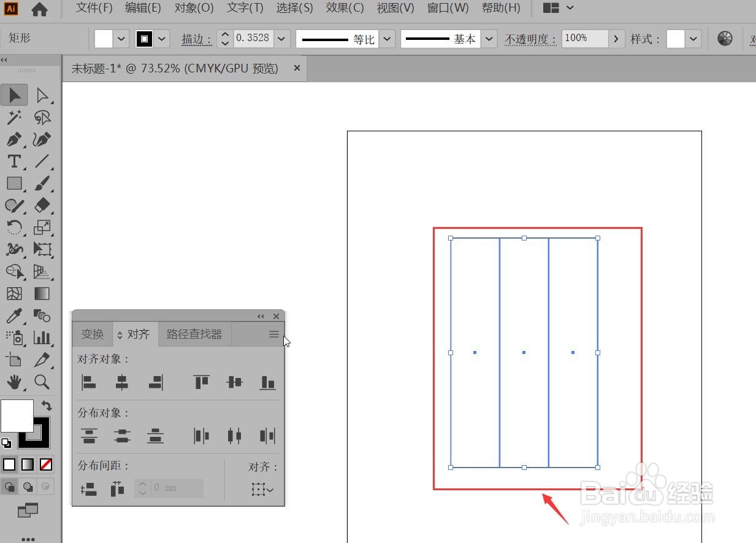
Task: Click horizontal distribute center icon
Action: click(x=234, y=436)
